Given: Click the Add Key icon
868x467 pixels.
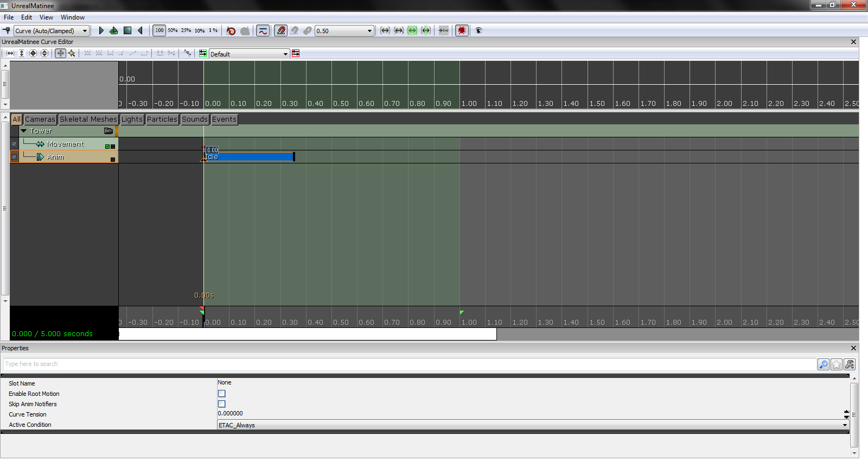Looking at the screenshot, I should click(x=7, y=31).
